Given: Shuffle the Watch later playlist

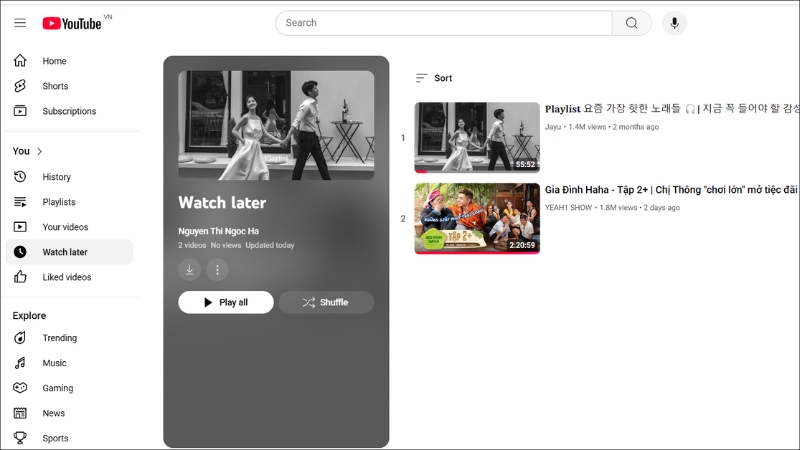Looking at the screenshot, I should click(326, 302).
